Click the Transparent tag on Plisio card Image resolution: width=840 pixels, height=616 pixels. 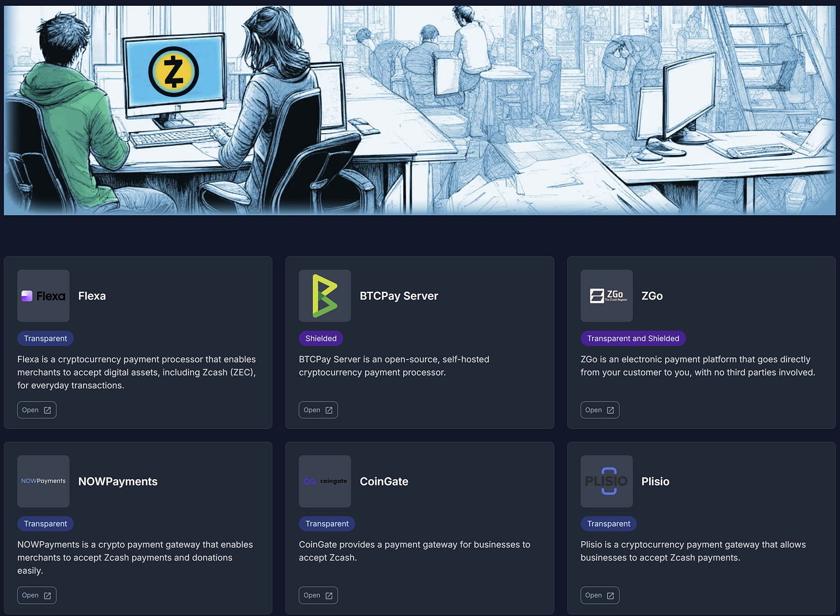point(609,524)
